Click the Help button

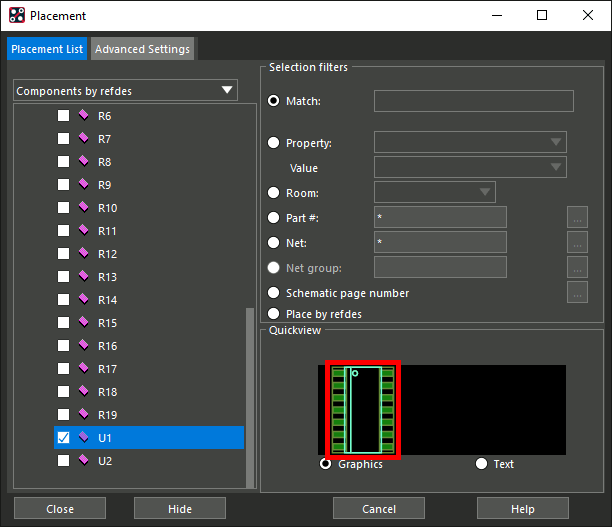click(x=523, y=508)
